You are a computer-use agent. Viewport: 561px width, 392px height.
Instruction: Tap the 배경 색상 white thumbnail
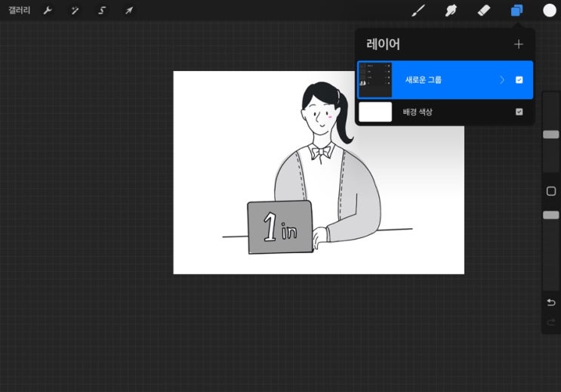click(375, 112)
